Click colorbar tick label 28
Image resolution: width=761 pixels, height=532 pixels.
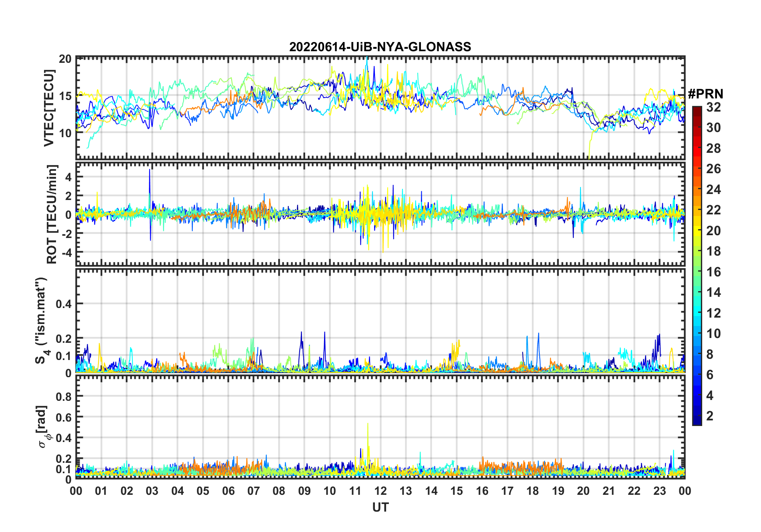click(713, 148)
